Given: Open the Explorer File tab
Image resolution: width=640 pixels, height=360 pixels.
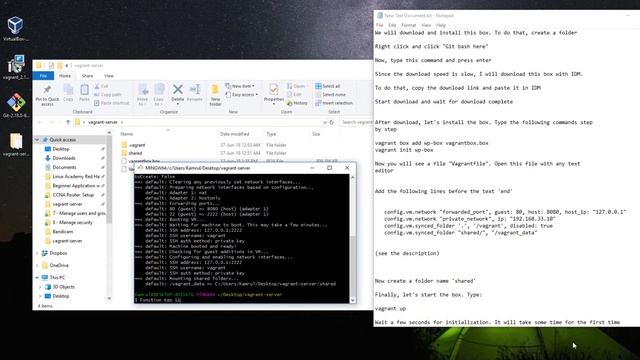Looking at the screenshot, I should point(43,76).
